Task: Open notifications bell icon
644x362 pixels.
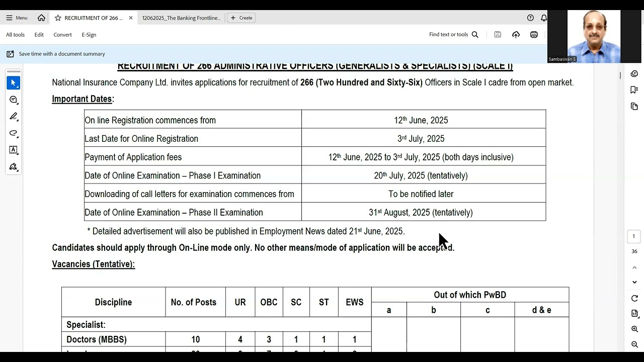Action: [544, 18]
